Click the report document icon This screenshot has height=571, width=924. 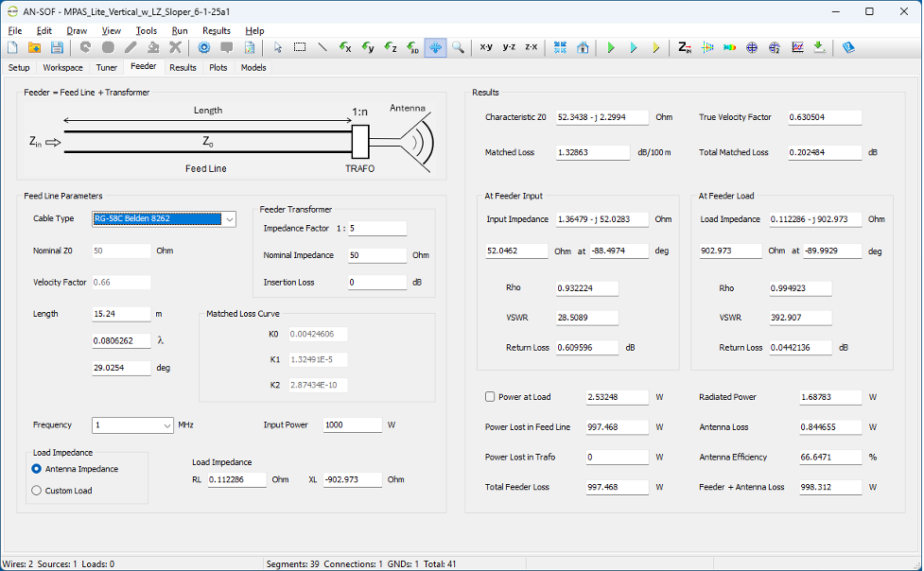250,47
